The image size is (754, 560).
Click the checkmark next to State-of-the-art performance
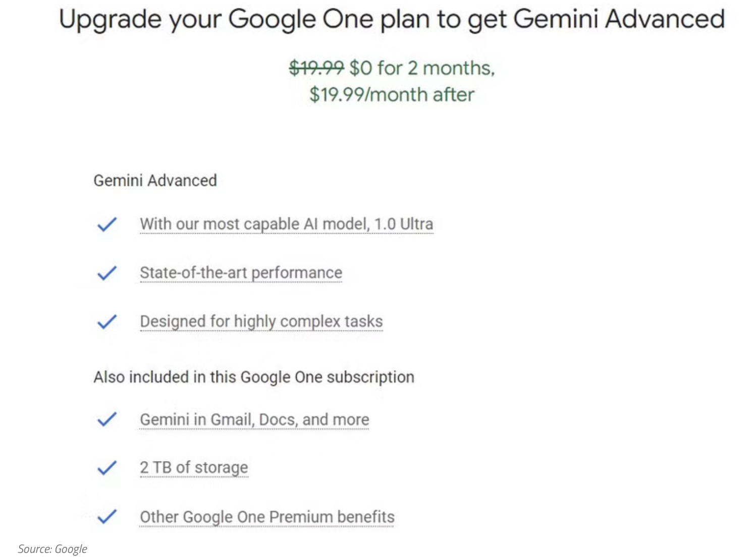(x=107, y=273)
